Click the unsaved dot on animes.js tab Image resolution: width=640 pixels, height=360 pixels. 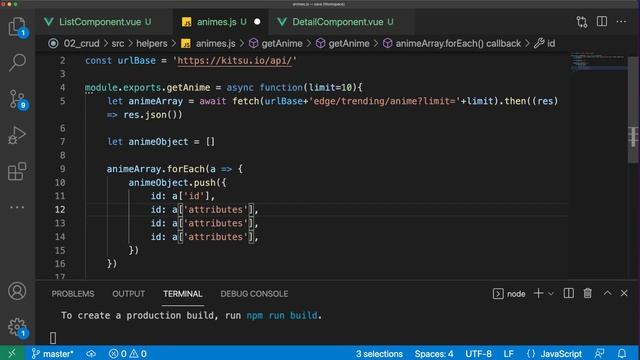tap(257, 22)
